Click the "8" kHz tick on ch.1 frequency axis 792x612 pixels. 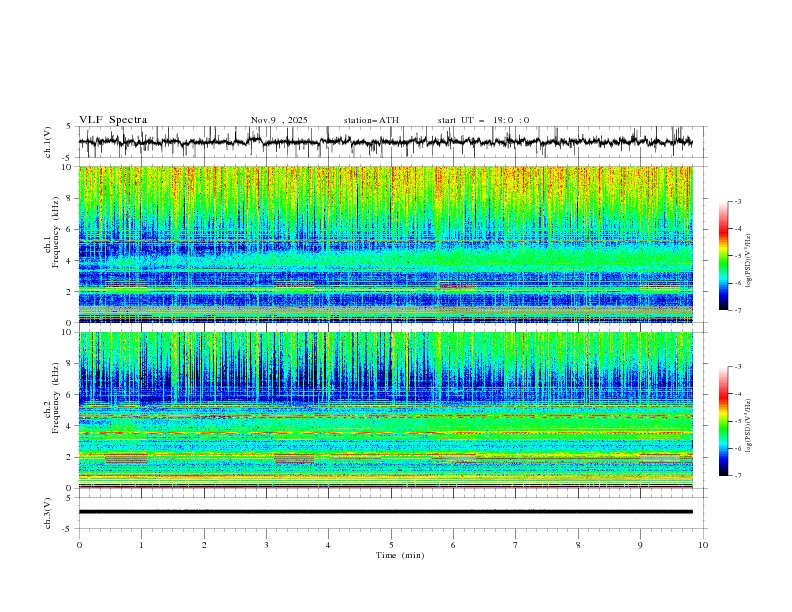point(69,198)
